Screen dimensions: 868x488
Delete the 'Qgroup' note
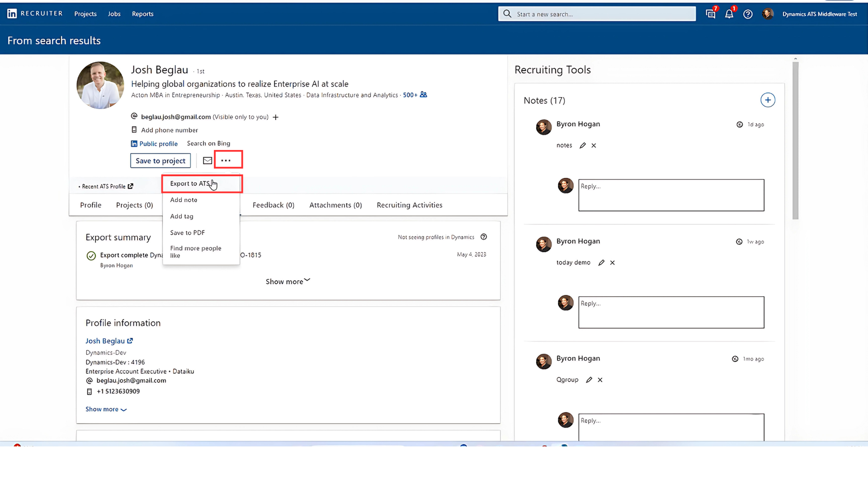600,380
